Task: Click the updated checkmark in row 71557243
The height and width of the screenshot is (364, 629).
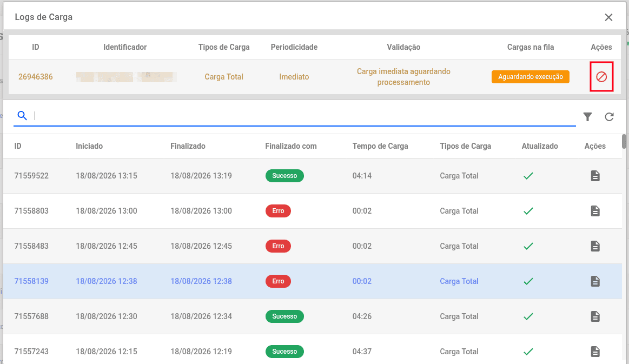Action: click(x=528, y=352)
